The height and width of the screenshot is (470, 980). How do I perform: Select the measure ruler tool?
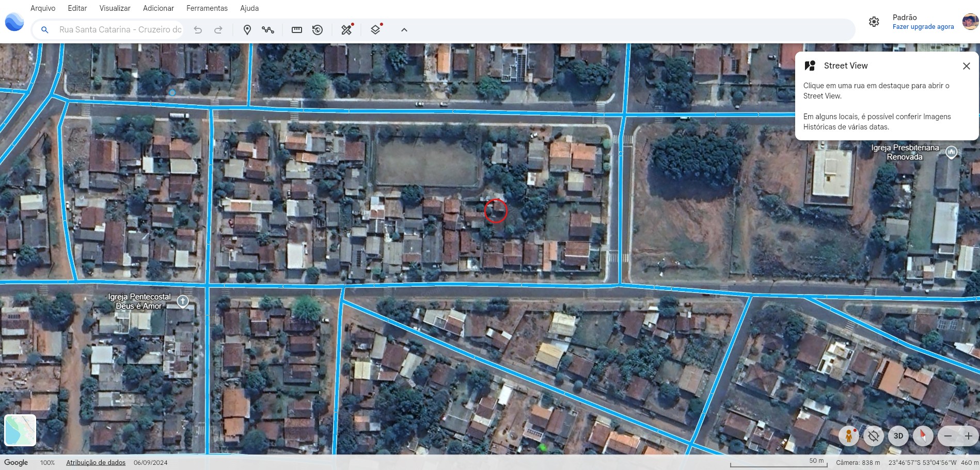point(297,30)
